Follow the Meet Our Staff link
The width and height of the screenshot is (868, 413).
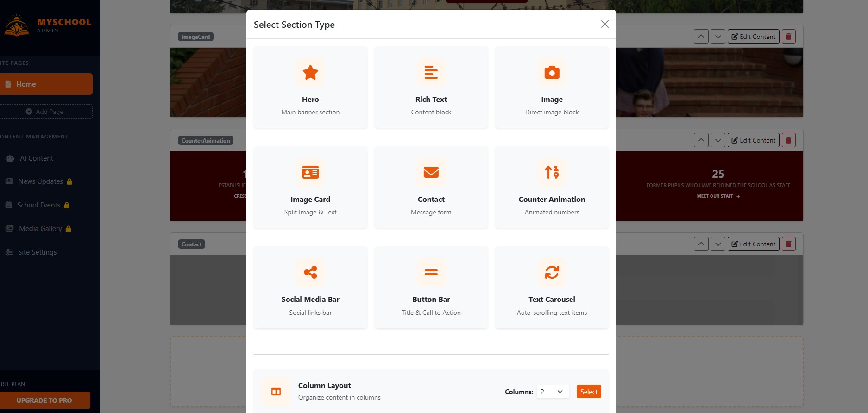pos(718,196)
